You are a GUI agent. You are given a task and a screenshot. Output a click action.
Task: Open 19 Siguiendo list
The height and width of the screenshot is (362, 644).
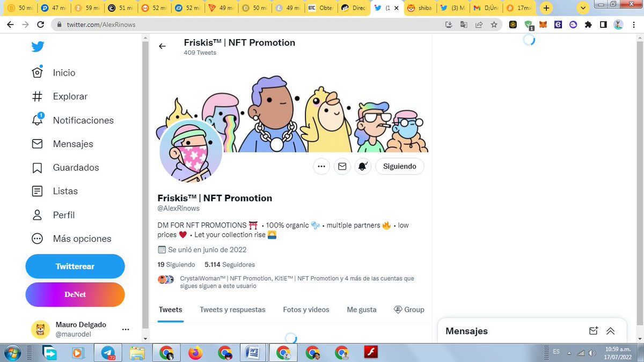(177, 264)
